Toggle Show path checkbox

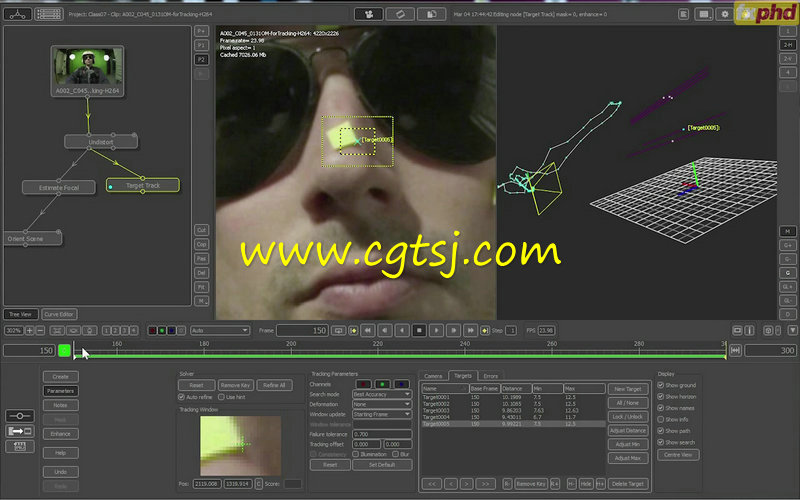point(661,431)
